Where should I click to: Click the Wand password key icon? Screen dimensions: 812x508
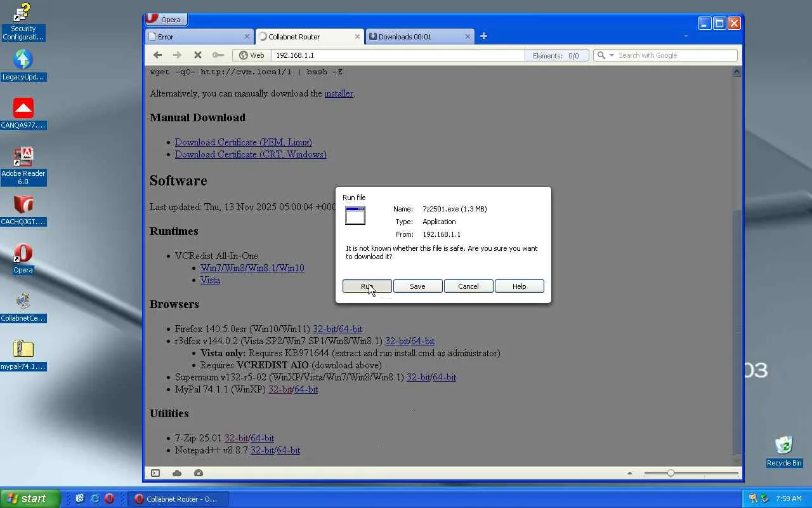tap(218, 55)
